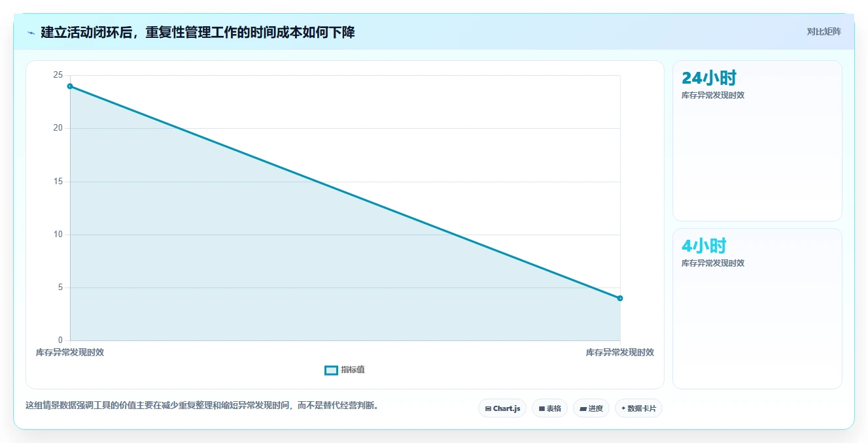Click the y-axis tick label 20
The image size is (868, 443).
pyautogui.click(x=58, y=128)
